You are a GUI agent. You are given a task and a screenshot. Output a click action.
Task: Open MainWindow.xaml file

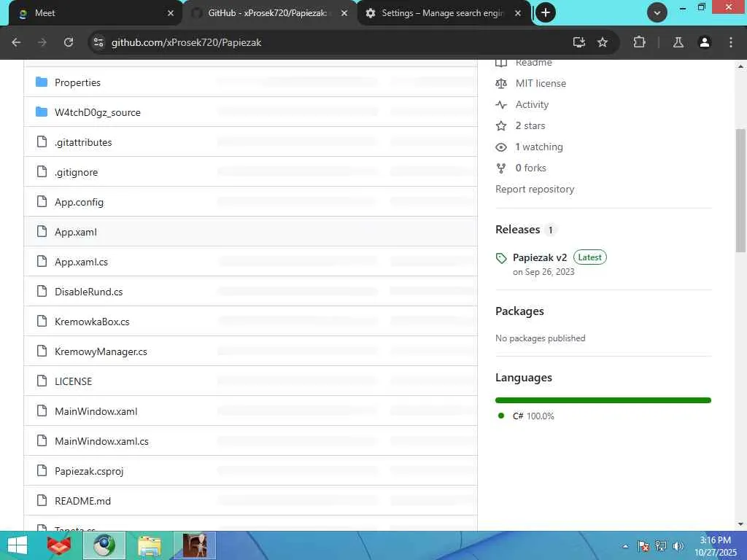pyautogui.click(x=96, y=411)
